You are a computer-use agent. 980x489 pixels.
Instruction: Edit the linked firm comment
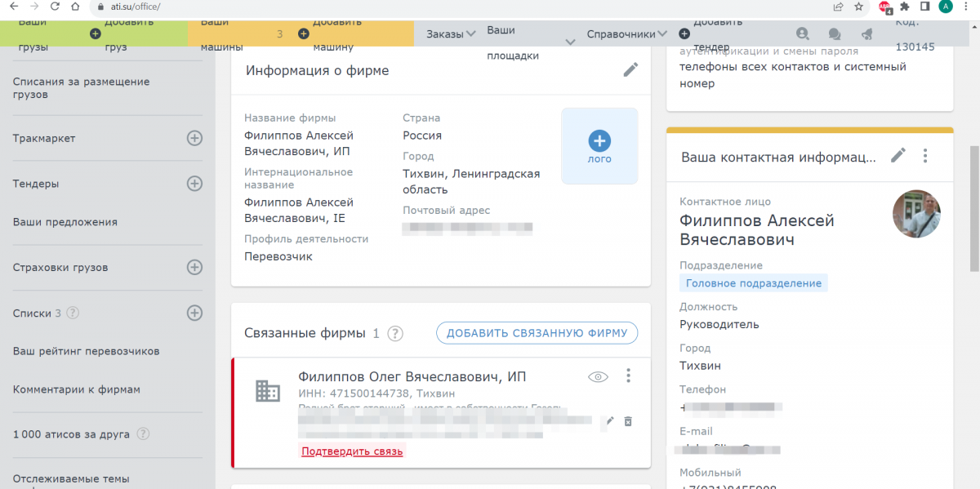click(x=609, y=421)
